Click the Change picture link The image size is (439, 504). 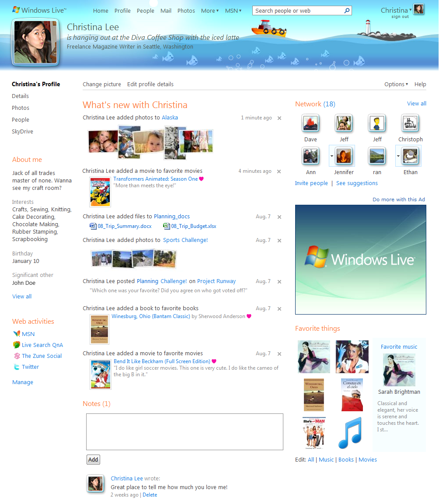[102, 84]
